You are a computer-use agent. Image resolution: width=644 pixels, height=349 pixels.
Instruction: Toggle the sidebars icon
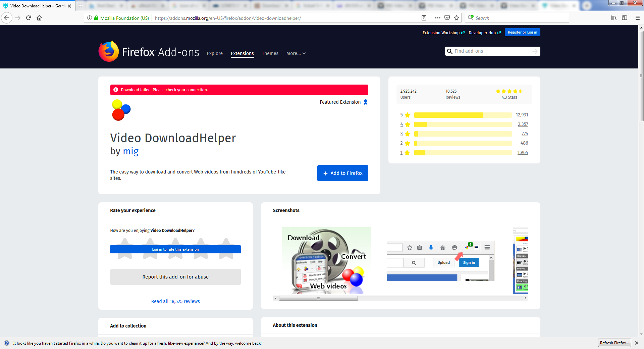click(625, 18)
